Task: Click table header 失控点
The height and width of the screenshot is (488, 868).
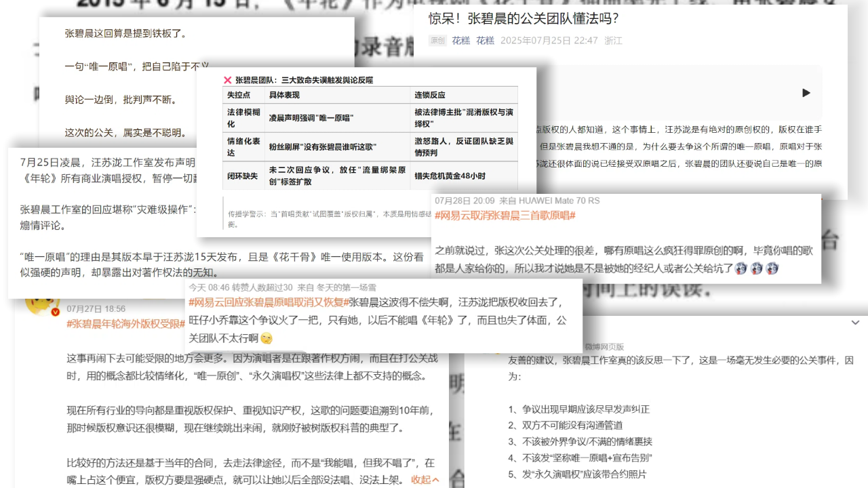Action: [x=239, y=95]
